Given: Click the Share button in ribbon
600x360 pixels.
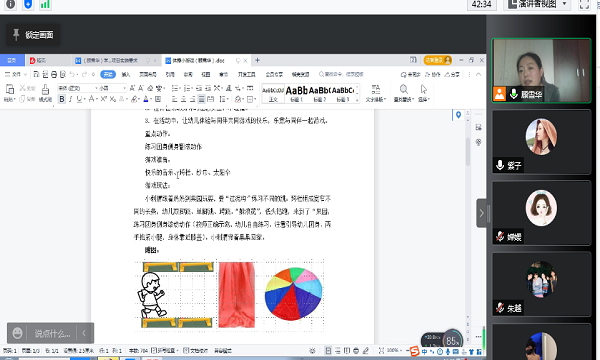Looking at the screenshot, I should [452, 74].
